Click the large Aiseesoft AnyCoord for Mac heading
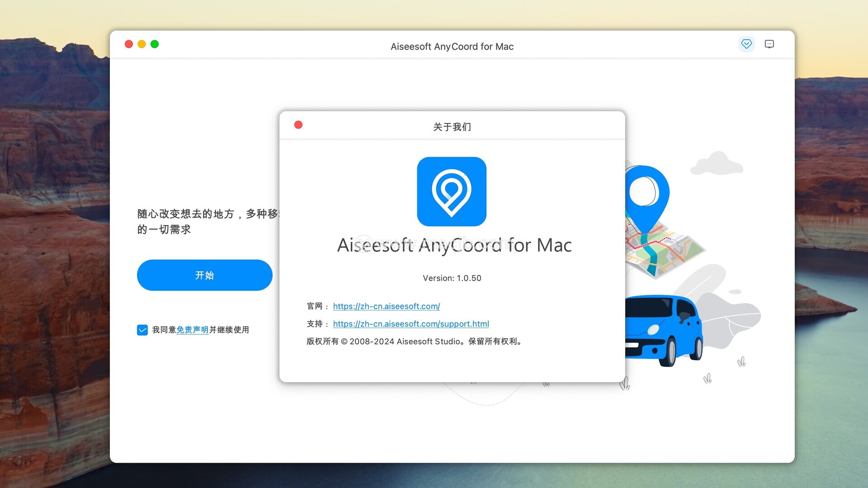 454,245
